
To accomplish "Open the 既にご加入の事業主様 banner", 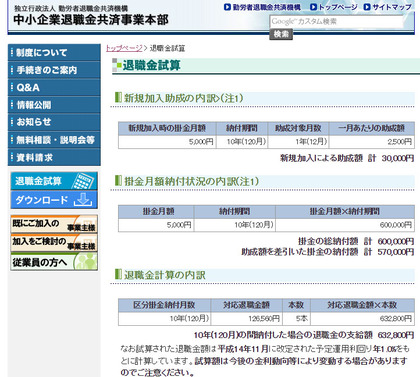I will tap(54, 224).
